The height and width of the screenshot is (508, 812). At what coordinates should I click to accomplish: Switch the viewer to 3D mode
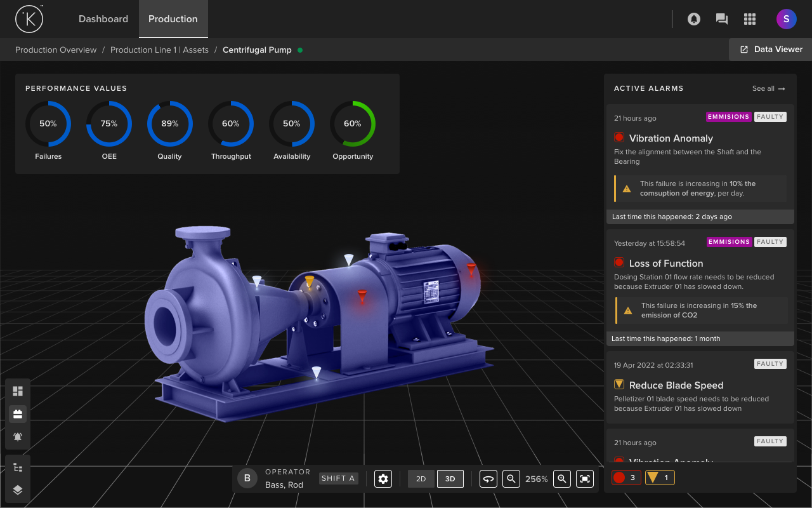[x=450, y=479]
